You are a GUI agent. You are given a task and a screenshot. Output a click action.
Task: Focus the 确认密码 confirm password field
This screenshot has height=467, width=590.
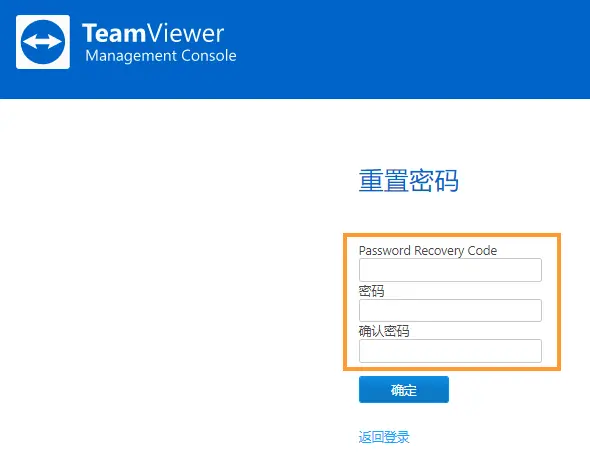click(450, 351)
